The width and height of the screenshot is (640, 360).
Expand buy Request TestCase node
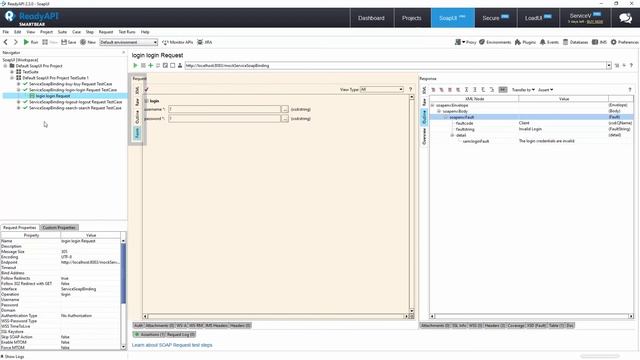coord(18,84)
